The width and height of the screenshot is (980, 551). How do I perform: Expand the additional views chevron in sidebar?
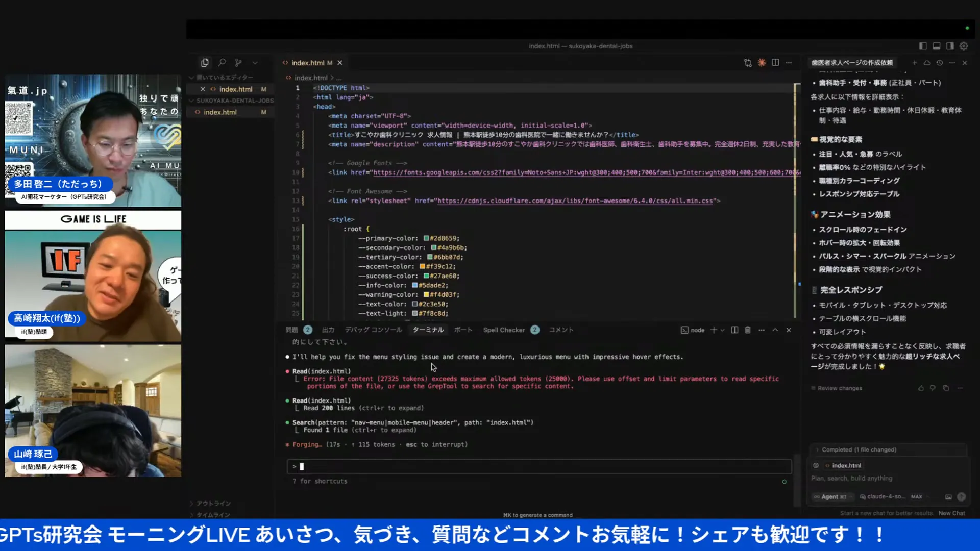click(x=255, y=63)
